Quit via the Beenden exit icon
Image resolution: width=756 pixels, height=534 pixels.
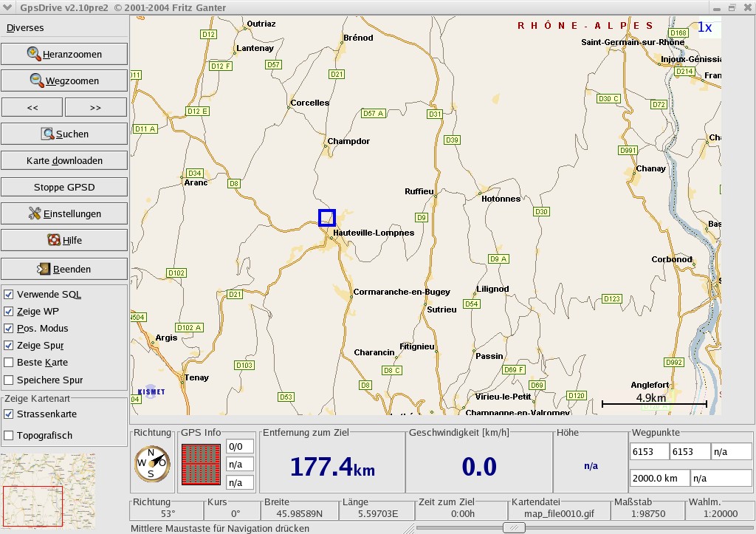tap(44, 269)
